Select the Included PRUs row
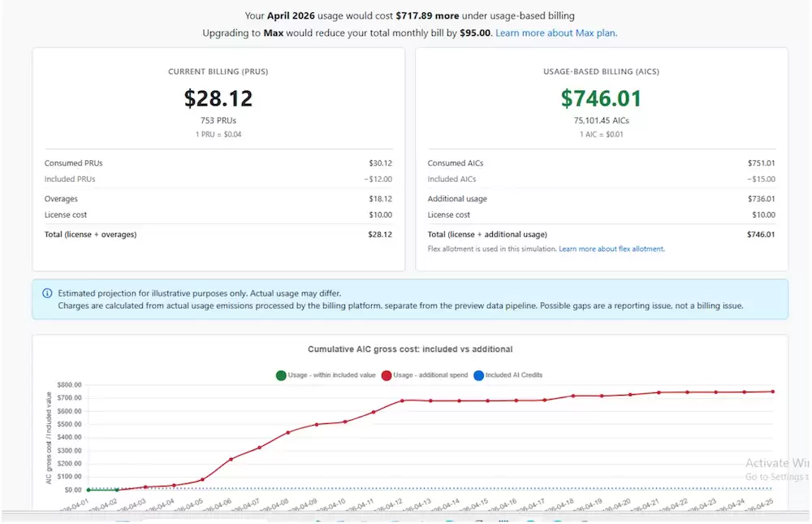Image resolution: width=812 pixels, height=524 pixels. click(x=218, y=180)
